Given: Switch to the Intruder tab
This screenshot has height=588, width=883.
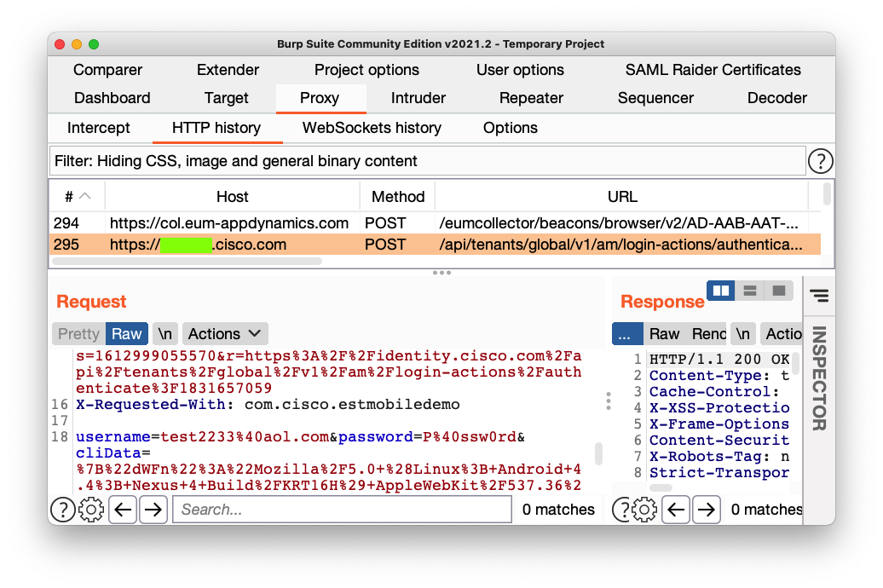Looking at the screenshot, I should [418, 98].
